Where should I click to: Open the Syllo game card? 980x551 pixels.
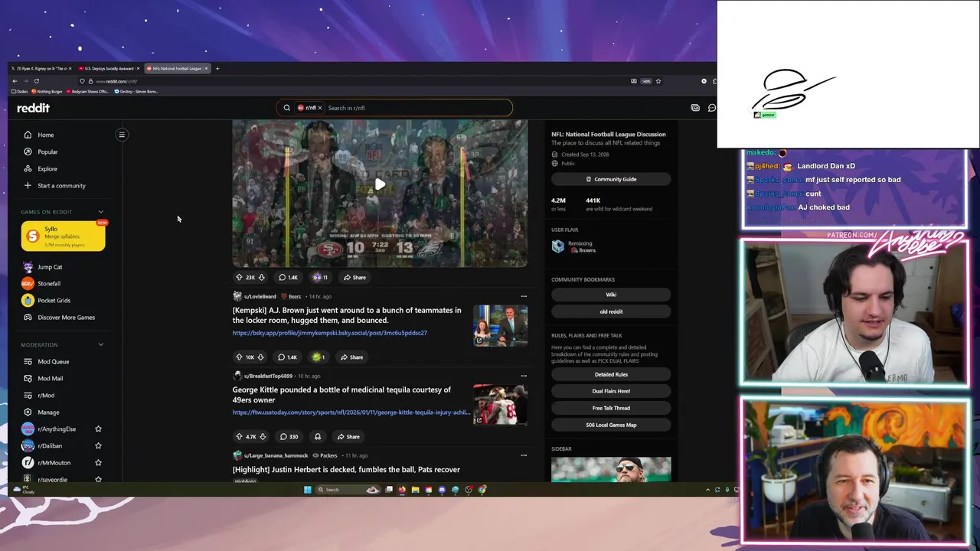point(63,236)
